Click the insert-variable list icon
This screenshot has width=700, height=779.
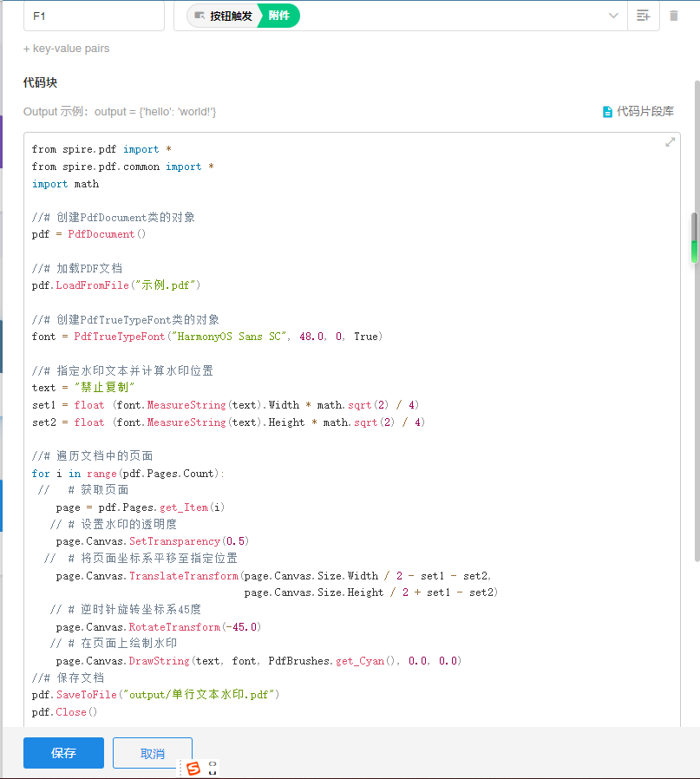click(643, 16)
